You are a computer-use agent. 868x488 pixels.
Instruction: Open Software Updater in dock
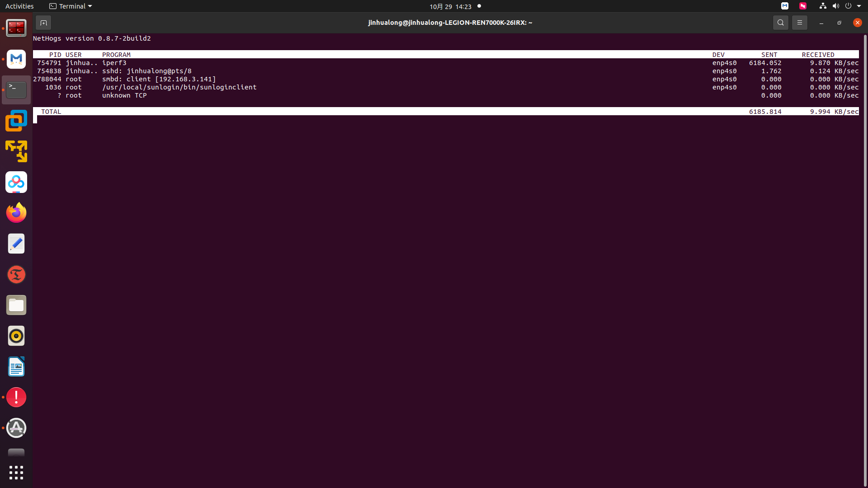click(16, 428)
